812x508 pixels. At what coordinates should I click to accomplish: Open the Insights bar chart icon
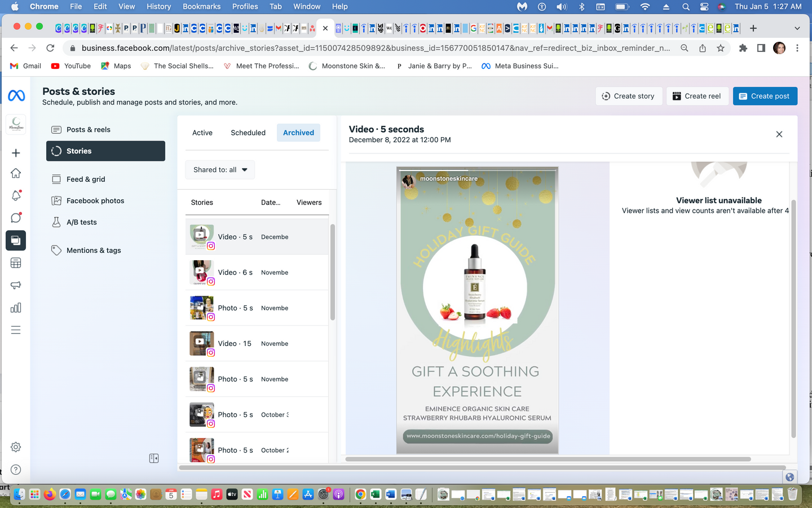click(x=16, y=308)
